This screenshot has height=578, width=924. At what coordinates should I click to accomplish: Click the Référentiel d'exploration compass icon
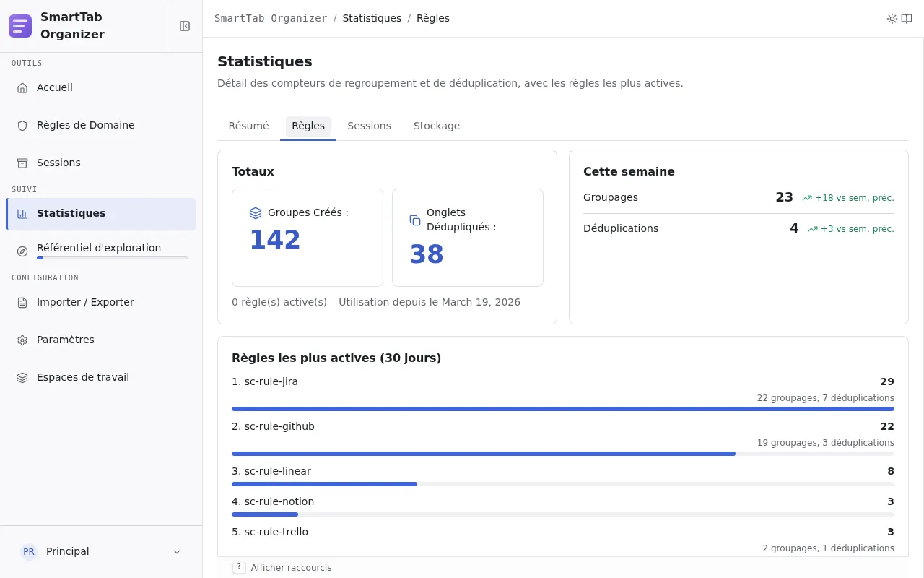[22, 251]
